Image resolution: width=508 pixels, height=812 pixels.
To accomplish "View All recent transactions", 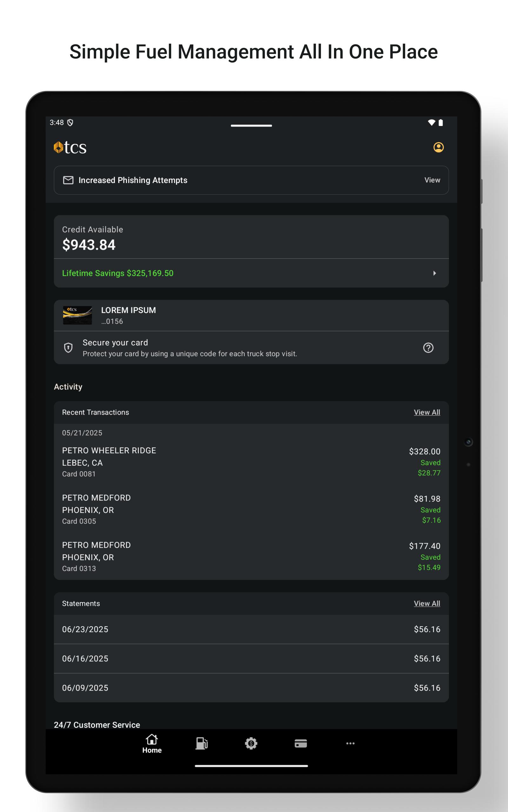I will pos(427,412).
